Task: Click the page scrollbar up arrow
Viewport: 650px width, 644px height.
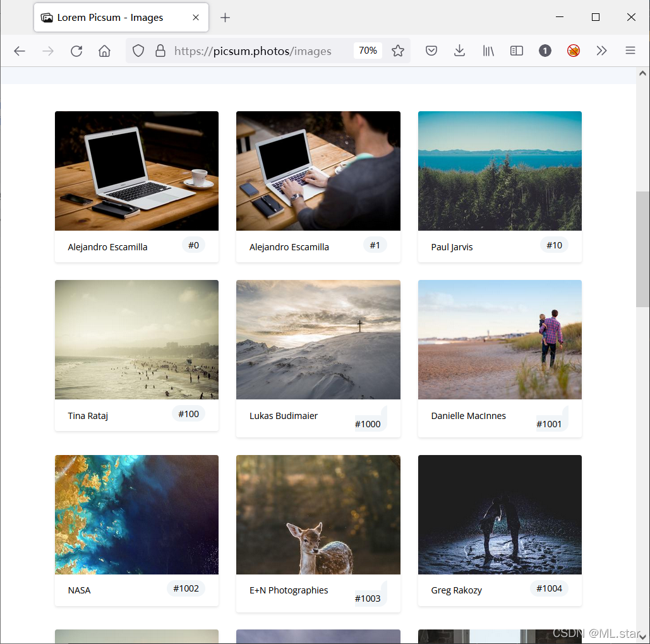Action: (x=642, y=73)
